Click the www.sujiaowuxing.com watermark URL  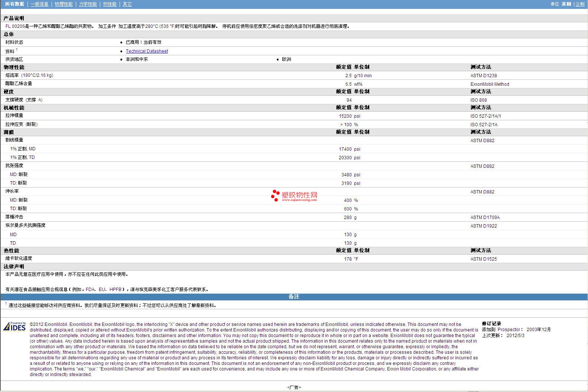click(299, 200)
